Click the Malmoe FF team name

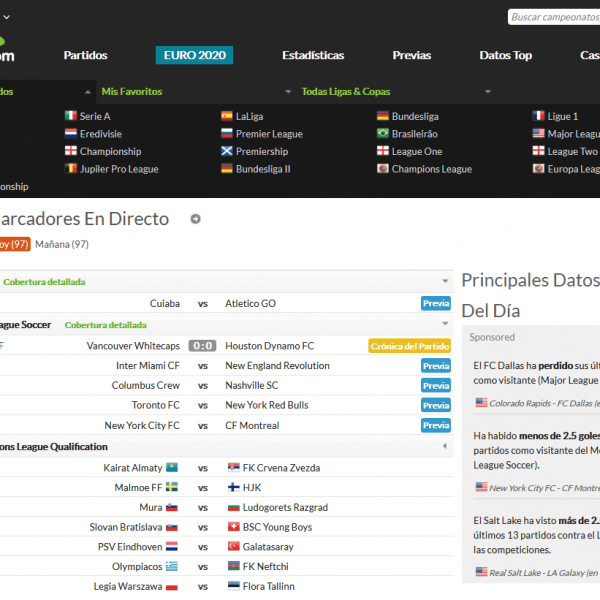(x=138, y=488)
